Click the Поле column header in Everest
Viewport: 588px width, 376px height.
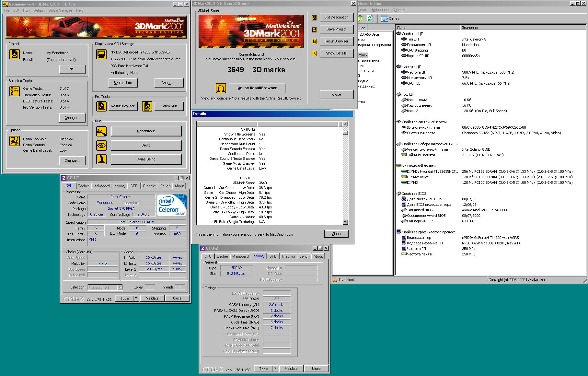coord(428,28)
